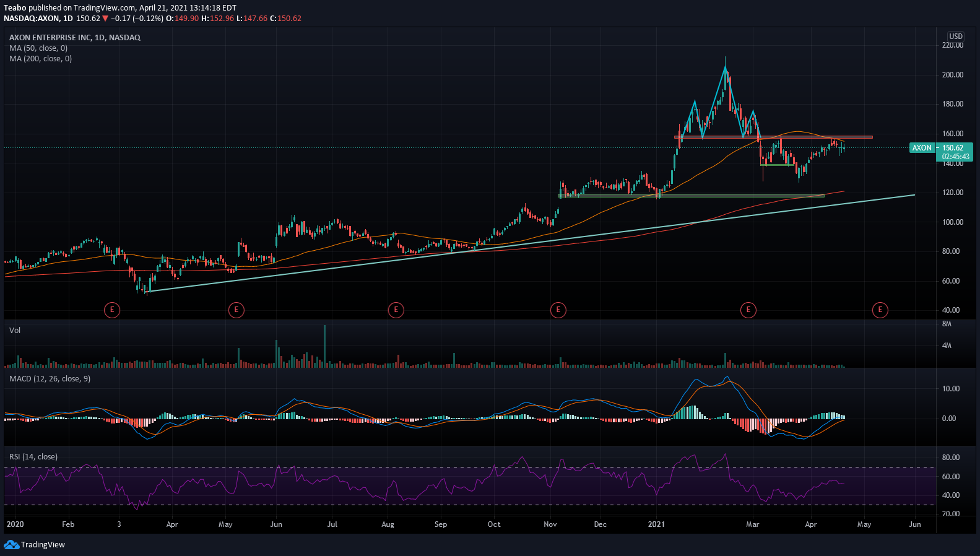Screen dimensions: 980x556
Task: Click the Jul label on time axis
Action: pyautogui.click(x=332, y=524)
